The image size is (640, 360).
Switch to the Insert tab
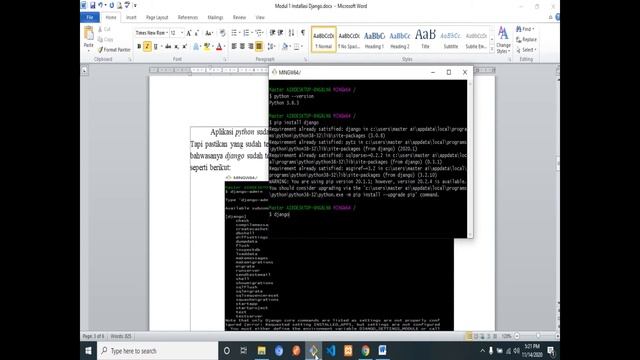(131, 18)
